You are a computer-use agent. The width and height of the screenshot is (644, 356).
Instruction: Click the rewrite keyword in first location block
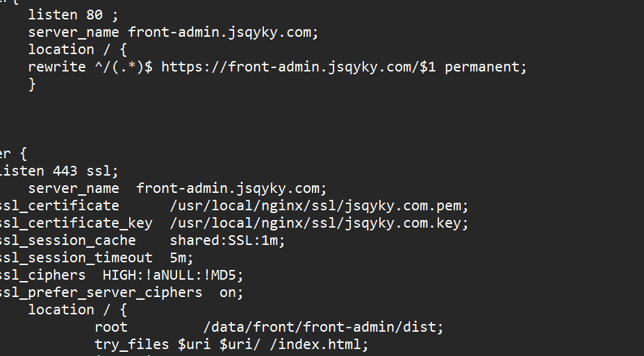(x=57, y=67)
